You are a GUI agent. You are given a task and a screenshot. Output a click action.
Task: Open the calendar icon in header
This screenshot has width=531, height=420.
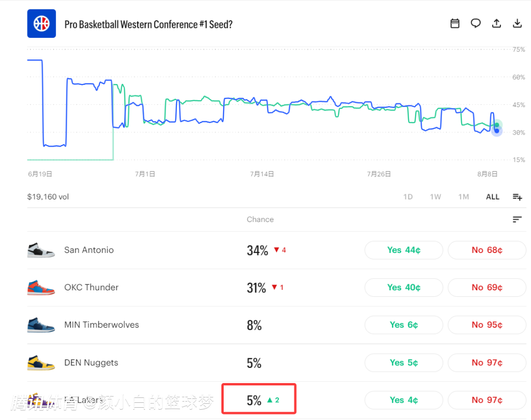(x=455, y=24)
